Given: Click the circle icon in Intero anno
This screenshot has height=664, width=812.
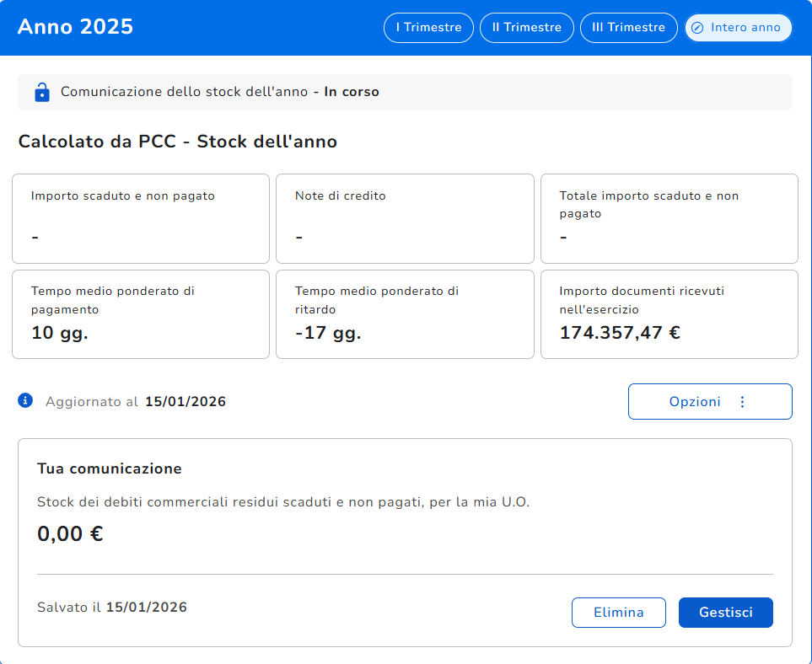Looking at the screenshot, I should pyautogui.click(x=697, y=28).
